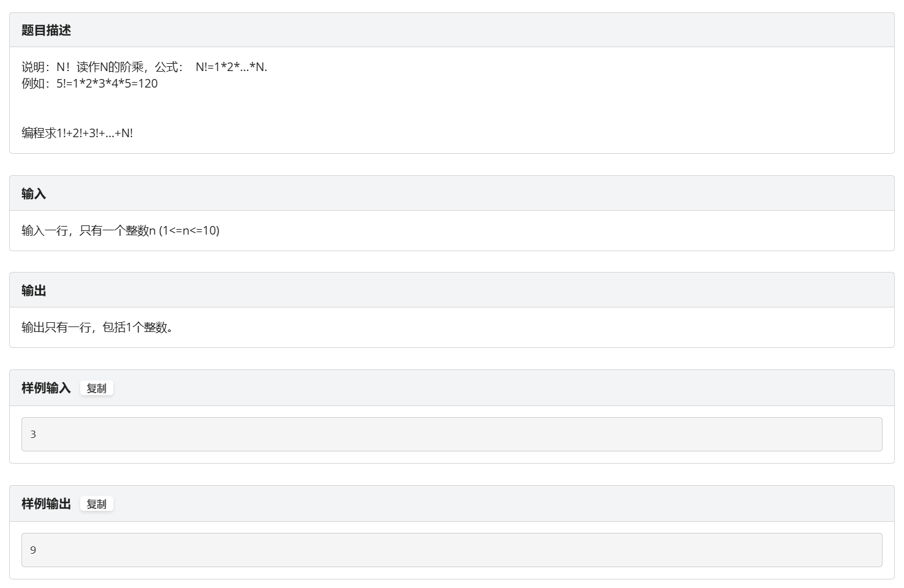This screenshot has width=904, height=588.
Task: Click the 样例输入 heading label
Action: pyautogui.click(x=46, y=388)
